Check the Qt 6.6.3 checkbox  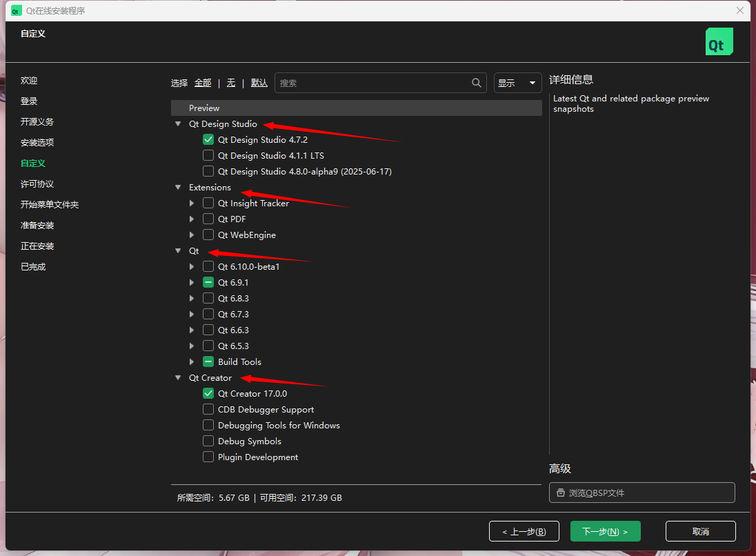pyautogui.click(x=208, y=330)
